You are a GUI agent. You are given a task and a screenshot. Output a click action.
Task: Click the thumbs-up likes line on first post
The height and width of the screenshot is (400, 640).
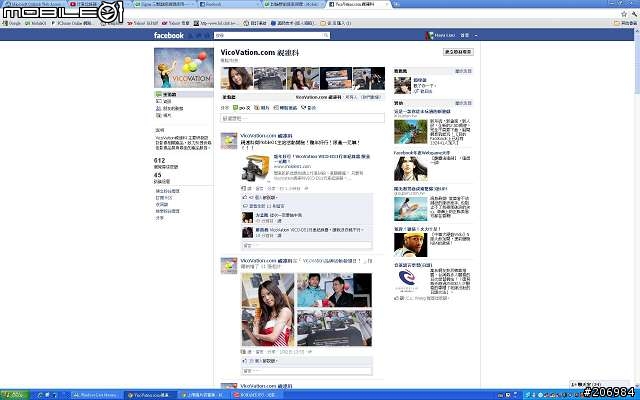[261, 198]
